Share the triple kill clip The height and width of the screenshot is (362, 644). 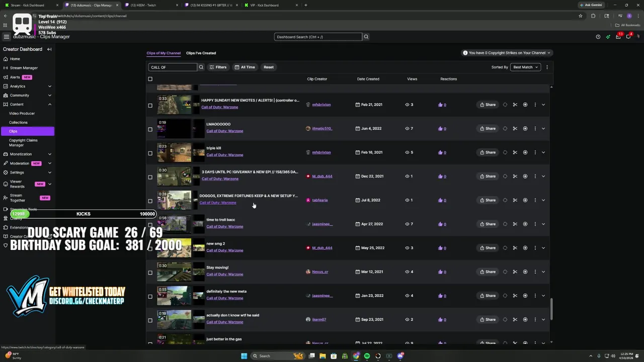point(488,152)
